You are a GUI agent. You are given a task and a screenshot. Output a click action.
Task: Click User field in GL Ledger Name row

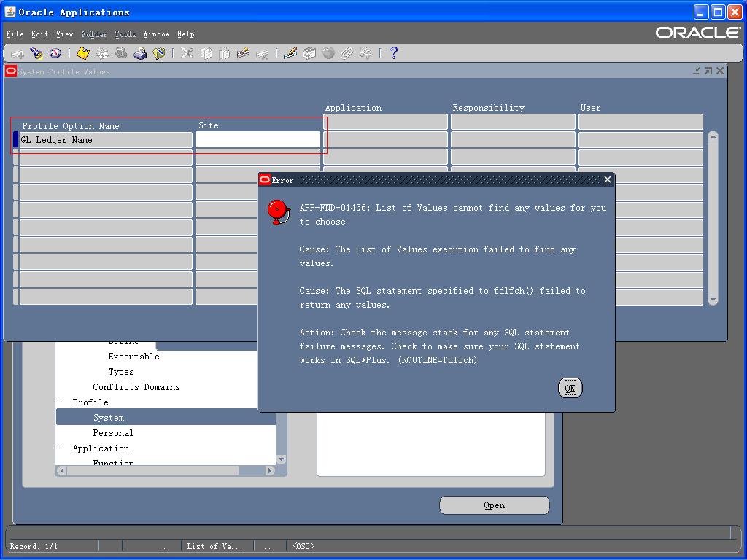(640, 140)
